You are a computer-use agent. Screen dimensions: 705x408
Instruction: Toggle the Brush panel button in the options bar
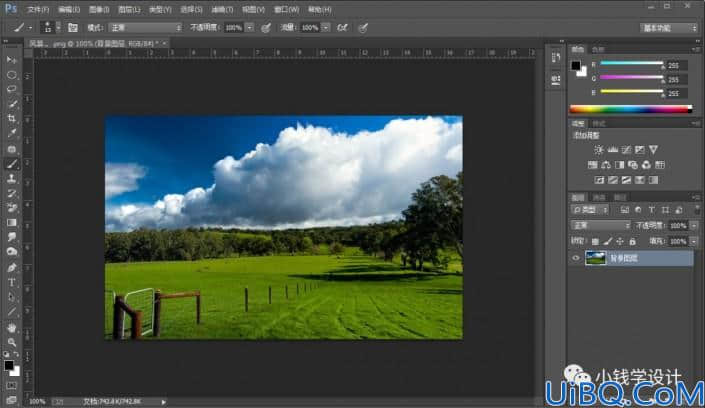coord(73,28)
